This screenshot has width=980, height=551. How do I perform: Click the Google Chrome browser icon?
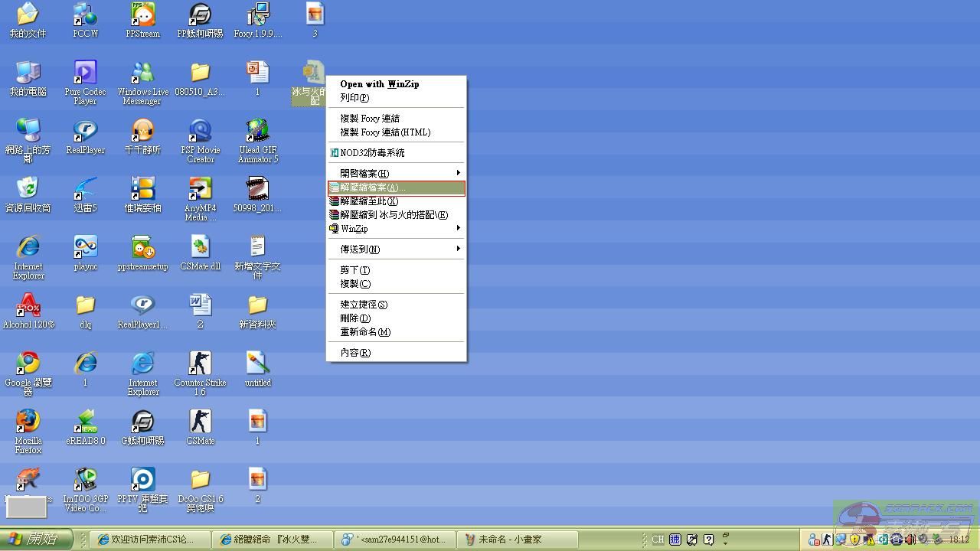click(28, 364)
